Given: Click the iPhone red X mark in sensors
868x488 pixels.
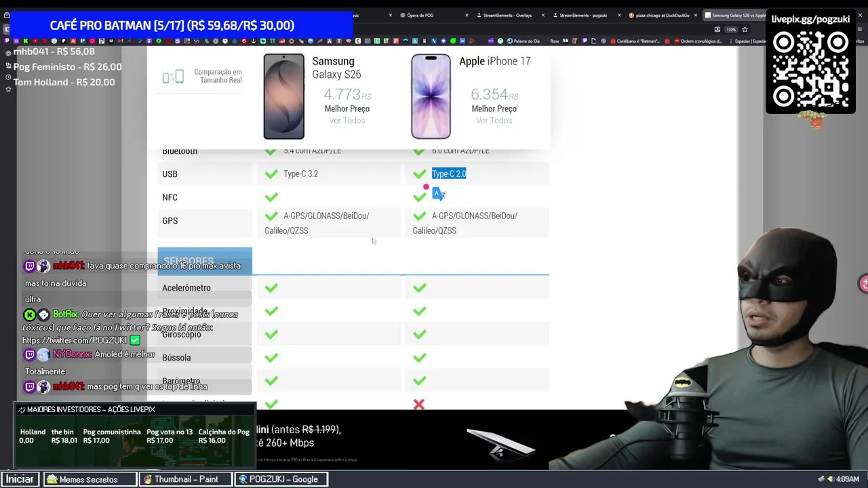Looking at the screenshot, I should 419,405.
